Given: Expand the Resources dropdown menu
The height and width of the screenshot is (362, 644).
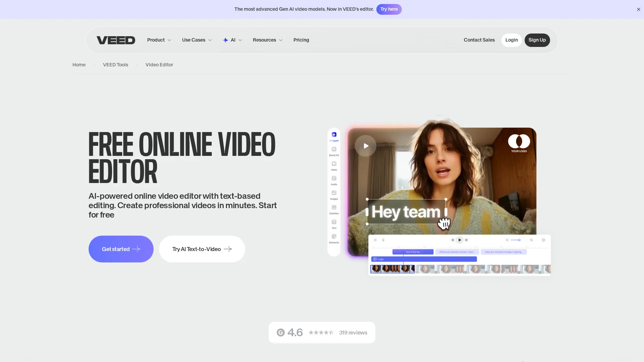Looking at the screenshot, I should 267,40.
